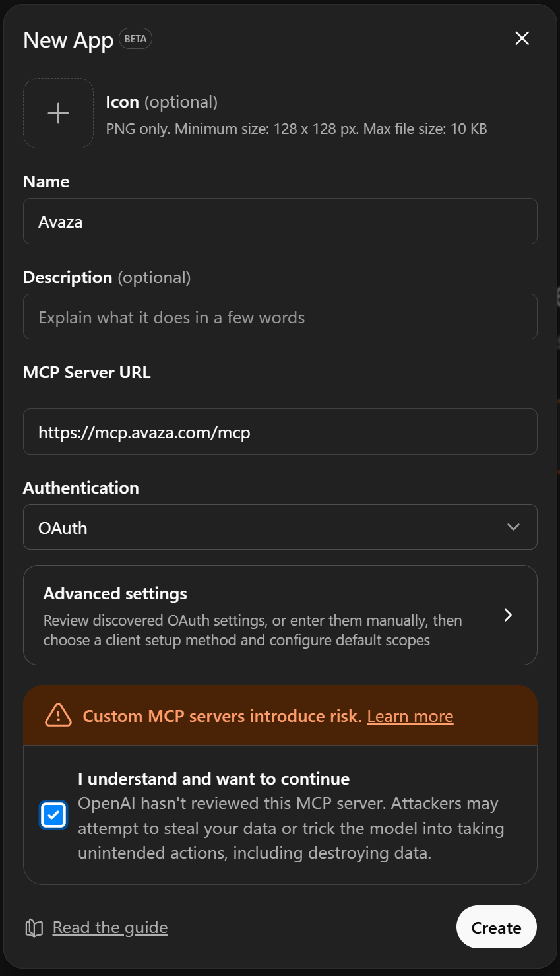Click the plus icon to upload app icon
The height and width of the screenshot is (976, 560).
point(59,114)
